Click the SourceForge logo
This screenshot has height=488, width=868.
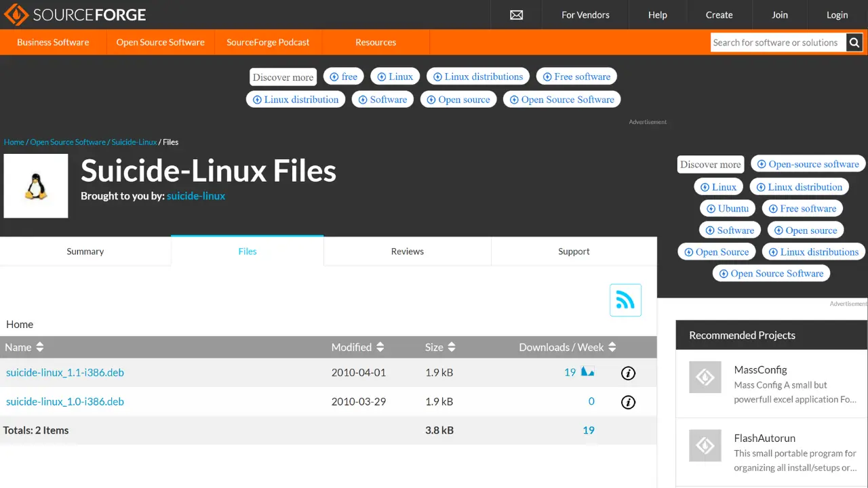pos(75,15)
